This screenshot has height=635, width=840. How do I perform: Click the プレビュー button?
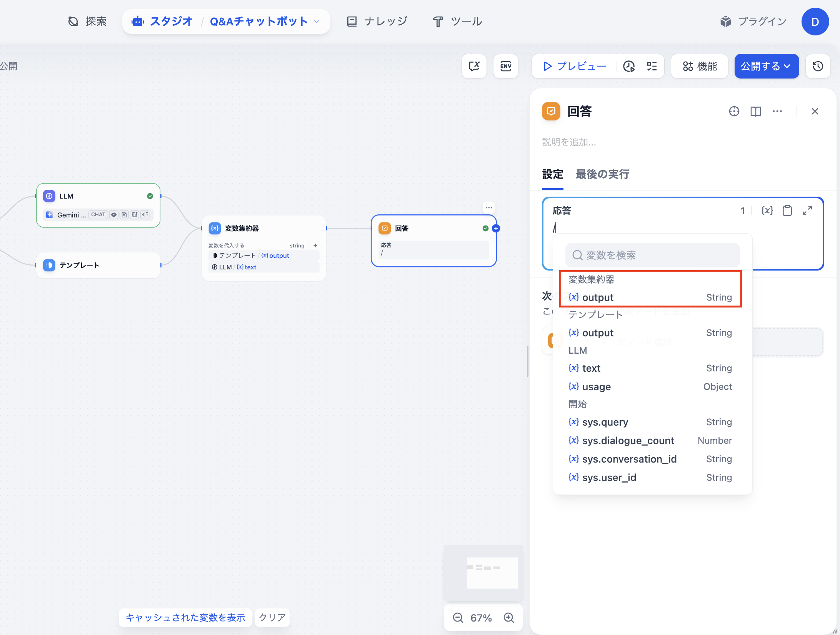575,66
